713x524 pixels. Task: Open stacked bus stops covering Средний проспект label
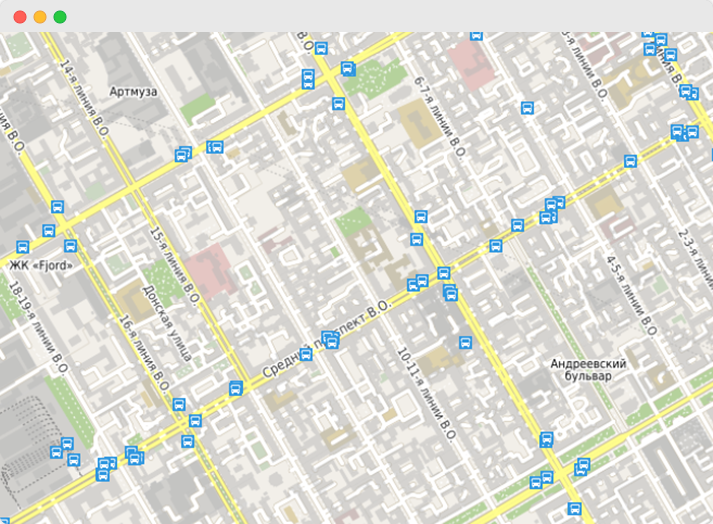pyautogui.click(x=331, y=340)
